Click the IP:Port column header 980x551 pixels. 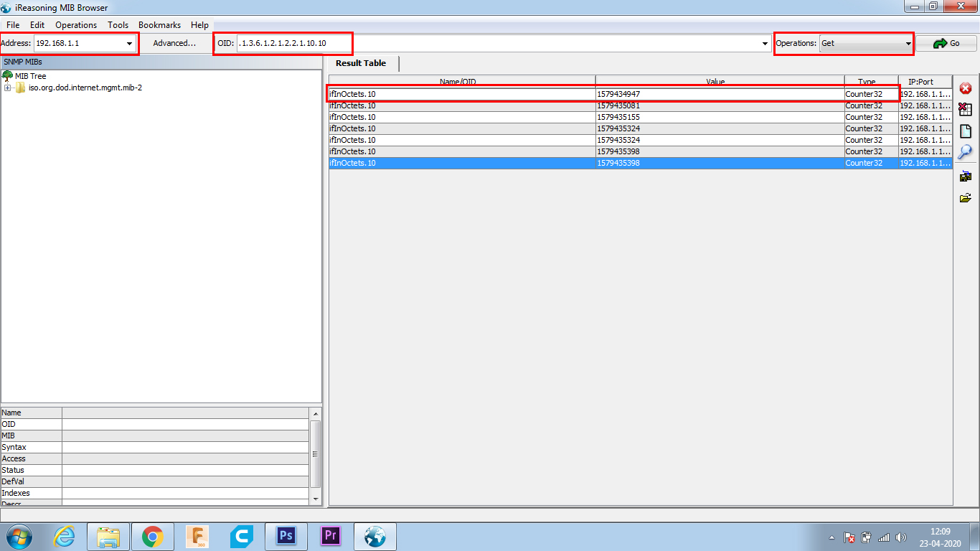[x=925, y=81]
